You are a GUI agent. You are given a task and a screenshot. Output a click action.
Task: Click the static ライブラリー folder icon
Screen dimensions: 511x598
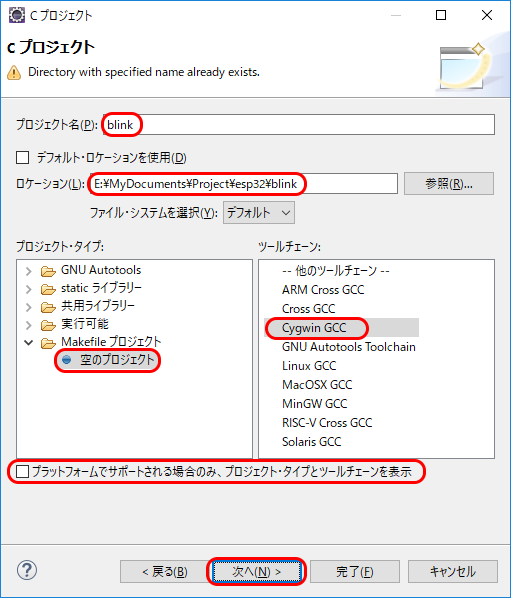click(x=48, y=289)
